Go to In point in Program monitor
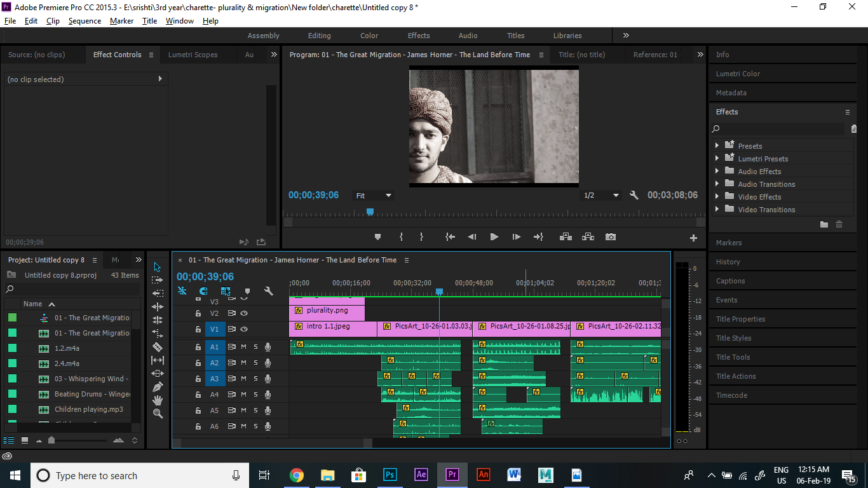This screenshot has width=868, height=488. coord(451,237)
